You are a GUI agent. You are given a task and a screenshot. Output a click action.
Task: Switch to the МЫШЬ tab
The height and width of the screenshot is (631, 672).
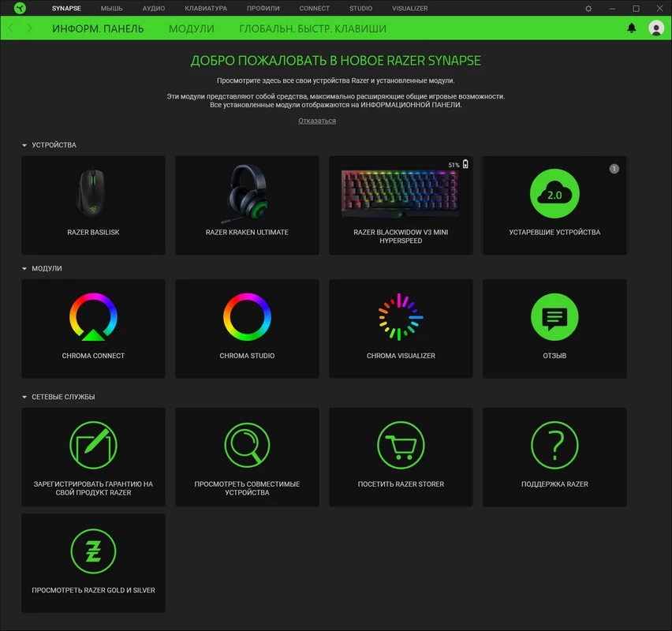(111, 8)
